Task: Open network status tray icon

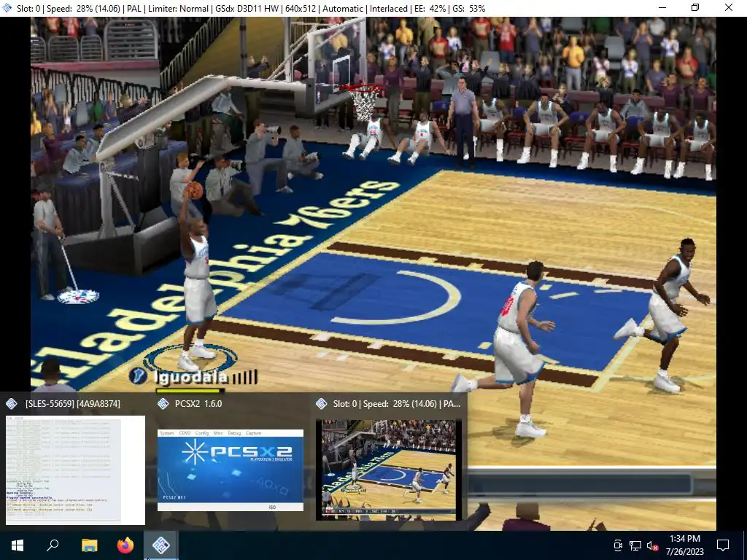Action: pos(635,545)
